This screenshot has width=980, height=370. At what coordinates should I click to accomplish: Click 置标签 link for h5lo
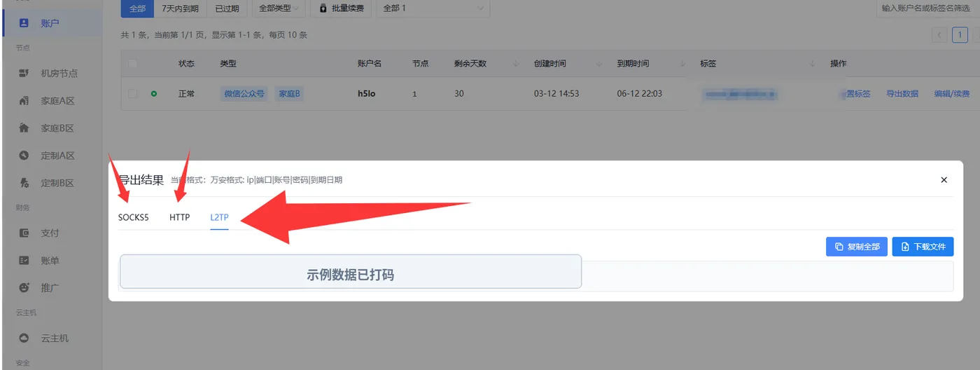[x=857, y=93]
